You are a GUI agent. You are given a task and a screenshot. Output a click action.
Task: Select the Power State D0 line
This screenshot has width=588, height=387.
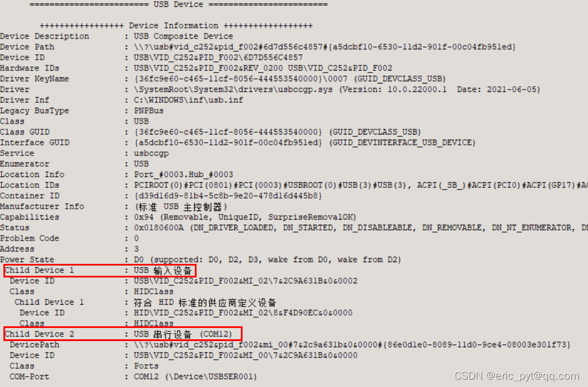pos(268,260)
